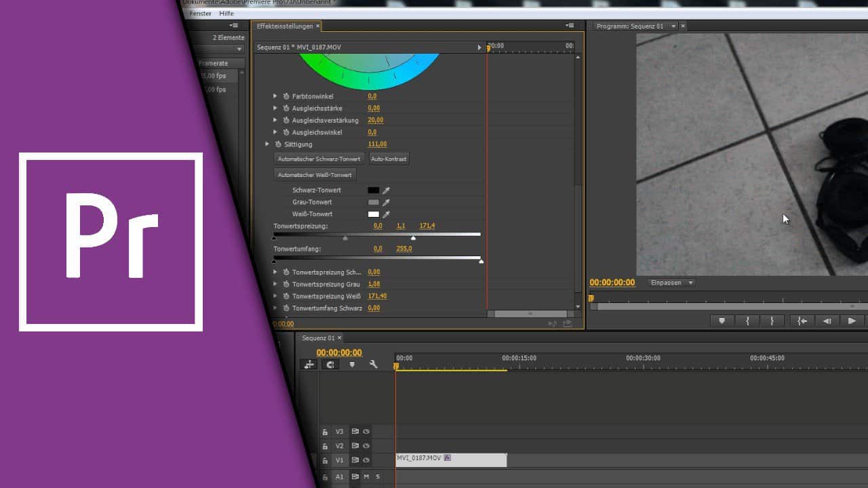
Task: Click Automatischer Weiß-Tonwert button
Action: (315, 175)
